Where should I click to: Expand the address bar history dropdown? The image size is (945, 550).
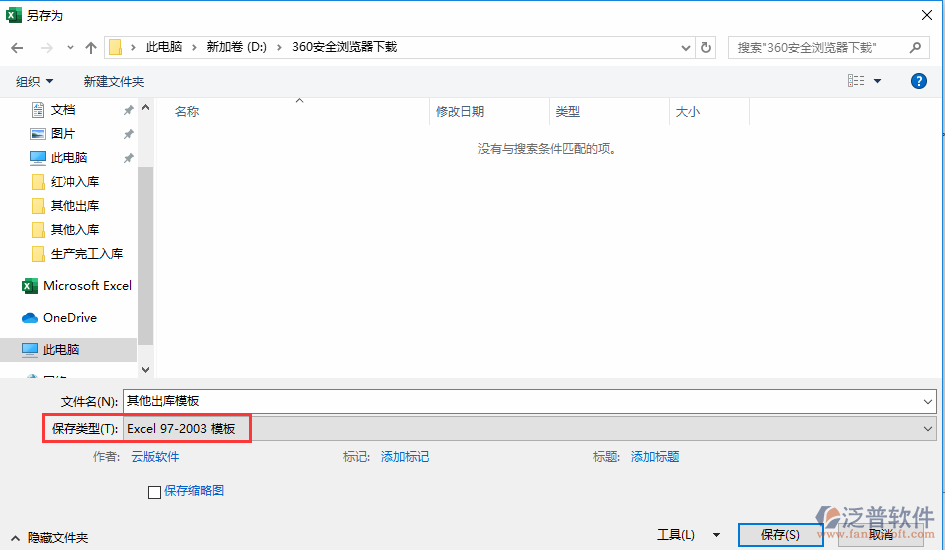click(685, 47)
